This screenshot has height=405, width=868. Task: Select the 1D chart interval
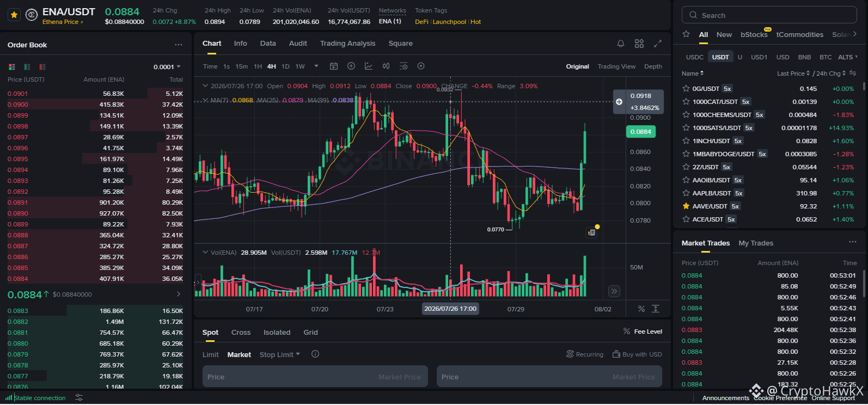click(x=285, y=66)
